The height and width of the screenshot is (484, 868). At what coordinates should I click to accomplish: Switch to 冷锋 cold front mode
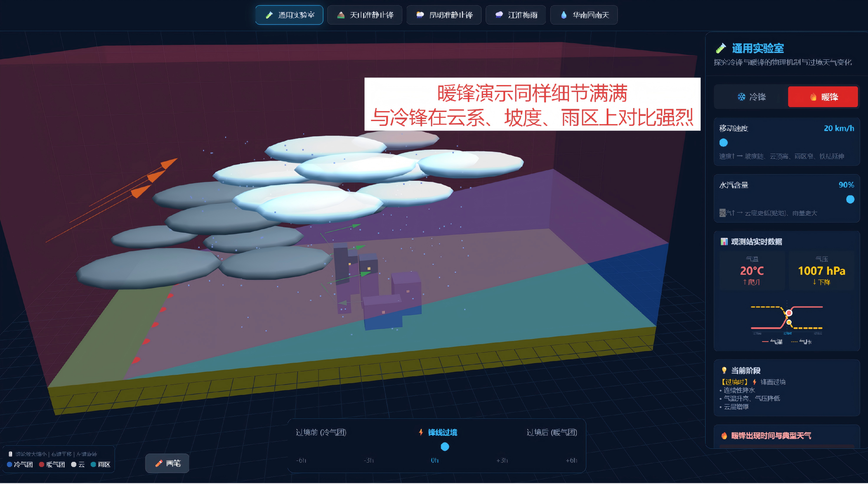[752, 97]
